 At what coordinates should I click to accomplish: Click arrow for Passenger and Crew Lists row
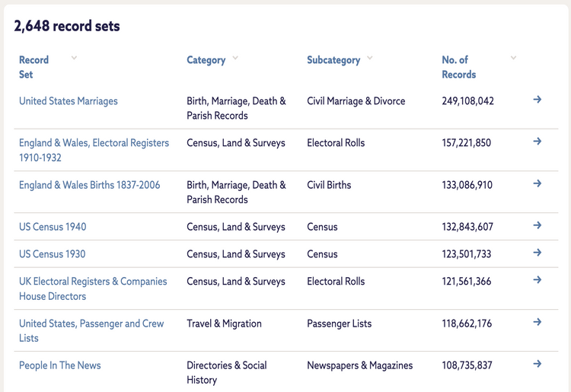(x=537, y=322)
